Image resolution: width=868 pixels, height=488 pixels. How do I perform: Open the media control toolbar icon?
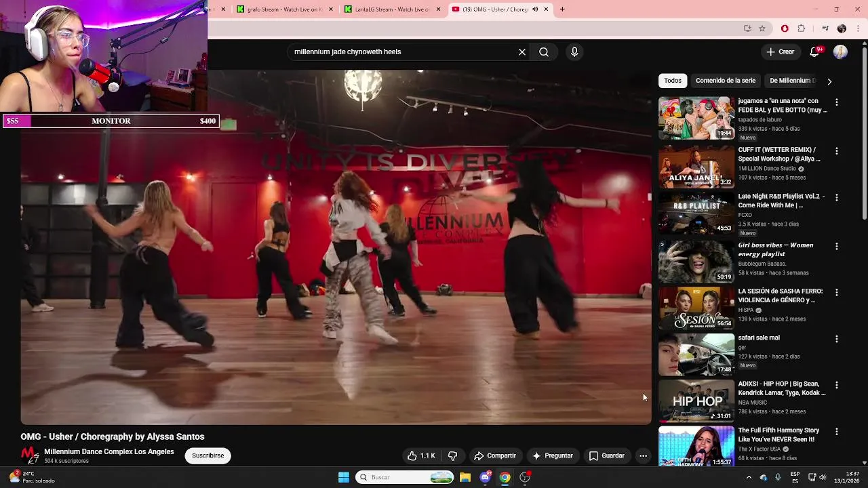[x=825, y=28]
